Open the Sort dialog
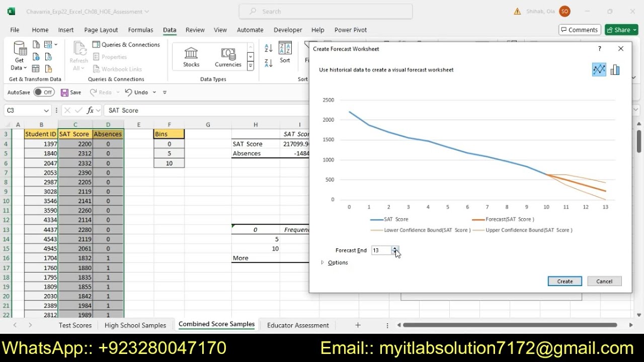The height and width of the screenshot is (362, 644). pyautogui.click(x=285, y=53)
